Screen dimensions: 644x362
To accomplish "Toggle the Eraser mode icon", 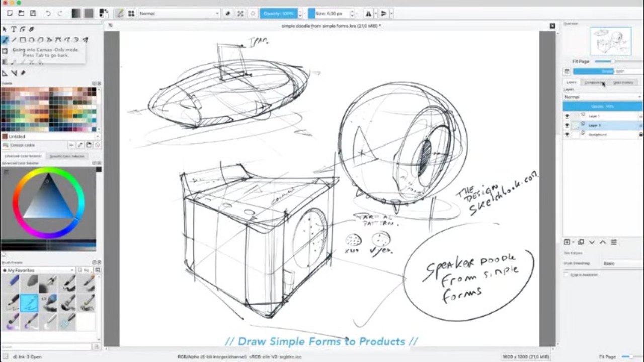I will click(x=228, y=14).
